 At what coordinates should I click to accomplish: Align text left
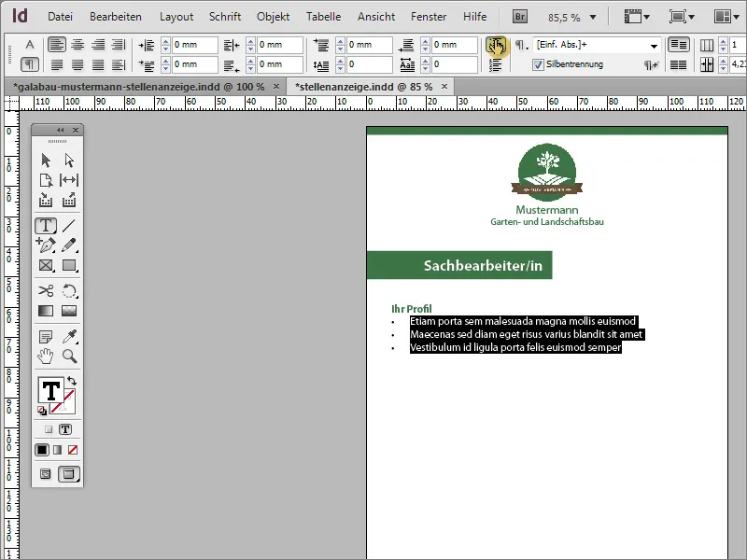click(57, 45)
